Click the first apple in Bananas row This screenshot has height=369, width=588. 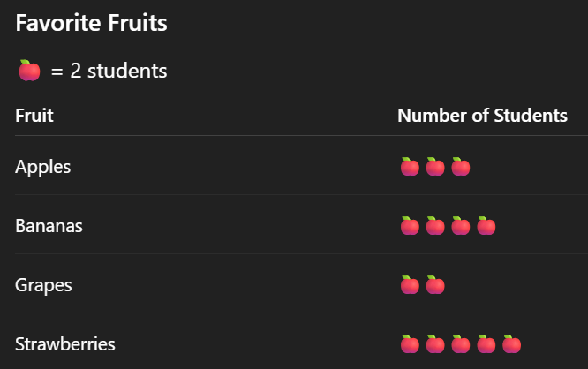pos(410,226)
